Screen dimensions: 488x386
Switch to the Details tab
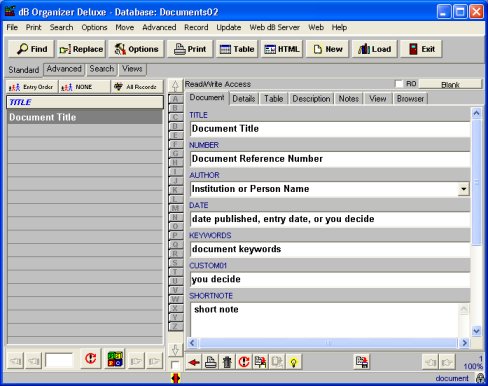click(244, 99)
